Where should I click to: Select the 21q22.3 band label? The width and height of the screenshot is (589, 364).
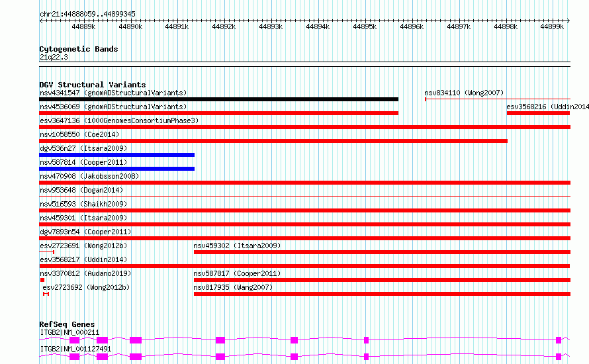click(54, 57)
